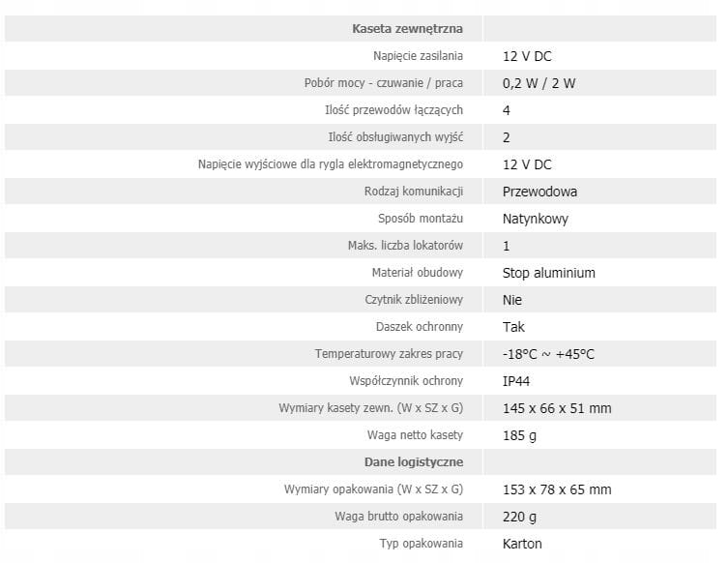The width and height of the screenshot is (728, 563).
Task: Select the "Ilość przewodów łączących" row label
Action: (x=395, y=110)
